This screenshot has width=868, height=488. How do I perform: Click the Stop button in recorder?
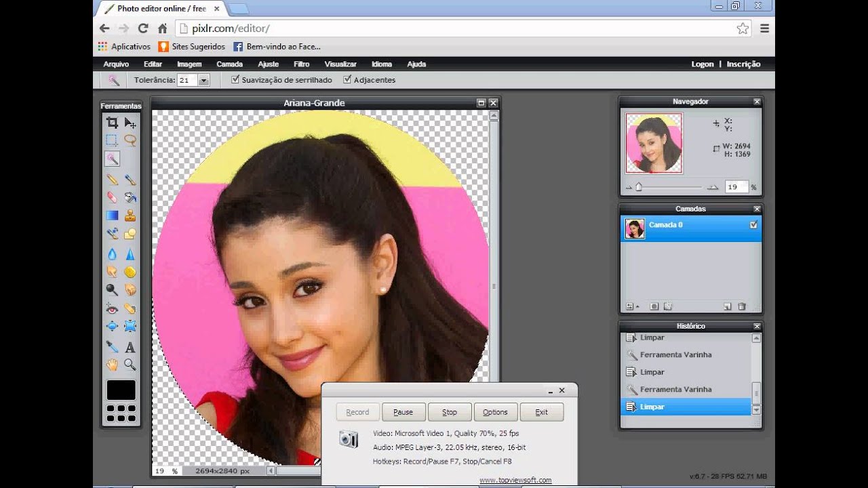(450, 412)
